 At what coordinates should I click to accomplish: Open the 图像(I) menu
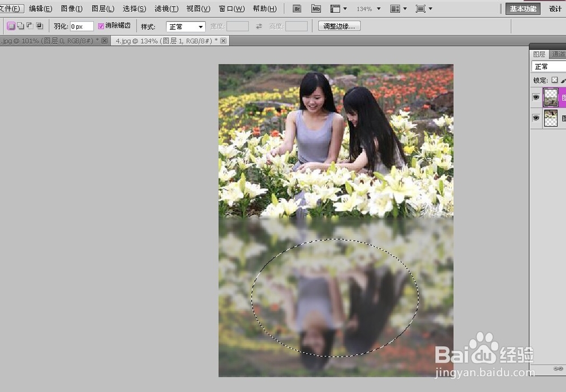[71, 8]
